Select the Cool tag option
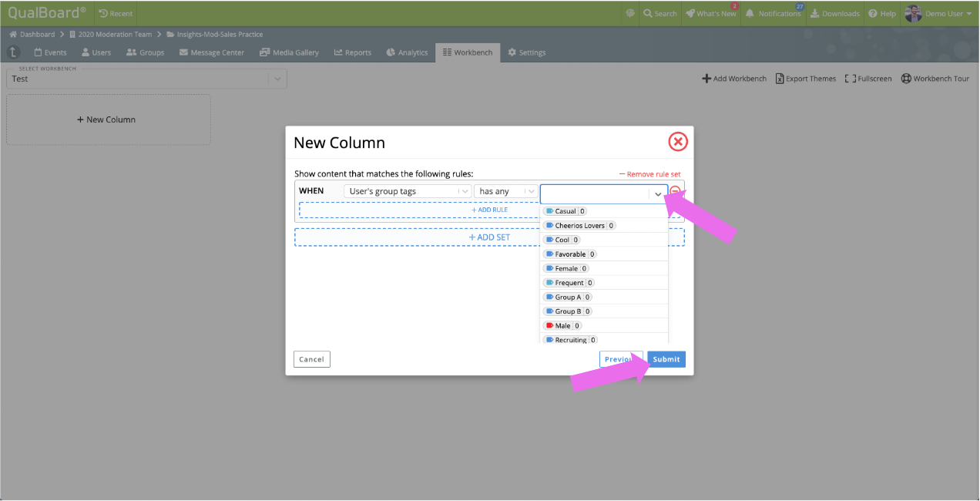980x501 pixels. 604,240
